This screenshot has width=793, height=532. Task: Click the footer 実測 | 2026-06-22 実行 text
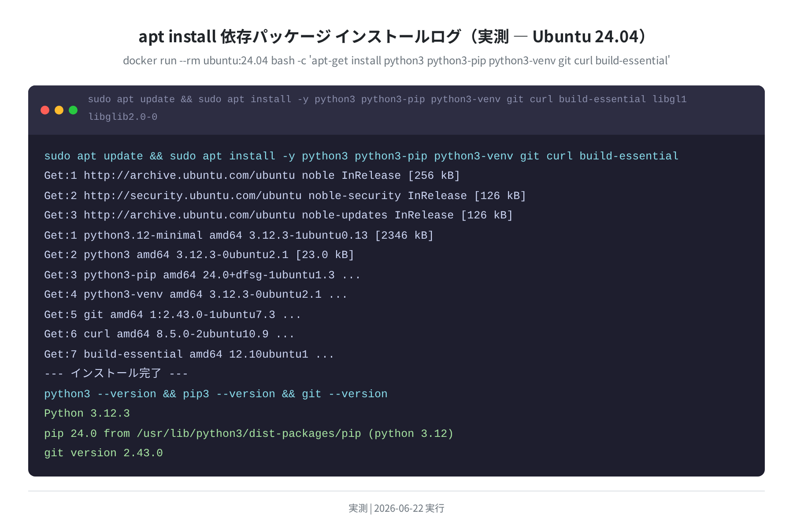pyautogui.click(x=396, y=508)
